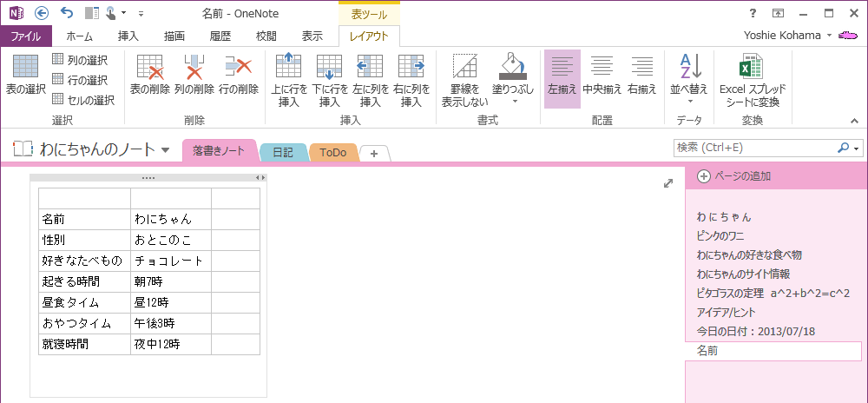This screenshot has width=868, height=403.
Task: Open the ribbon display options icon
Action: [x=779, y=13]
